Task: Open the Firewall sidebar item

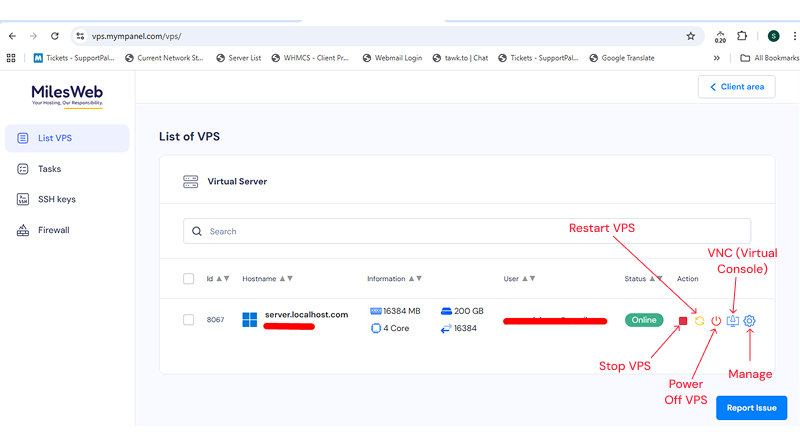Action: (x=53, y=230)
